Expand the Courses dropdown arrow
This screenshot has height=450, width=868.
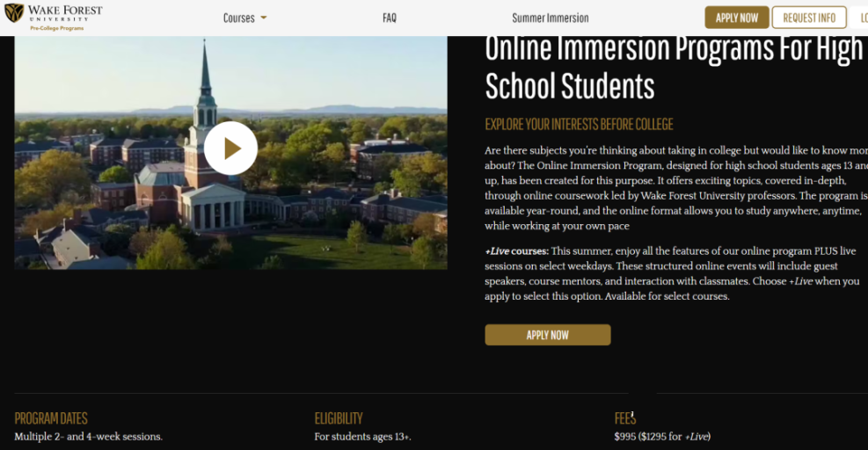[x=264, y=18]
